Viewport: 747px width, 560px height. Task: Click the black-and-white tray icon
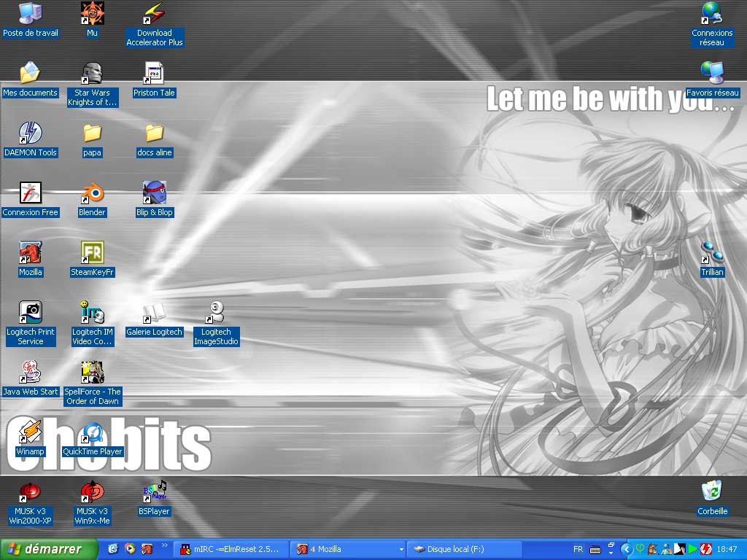(679, 549)
